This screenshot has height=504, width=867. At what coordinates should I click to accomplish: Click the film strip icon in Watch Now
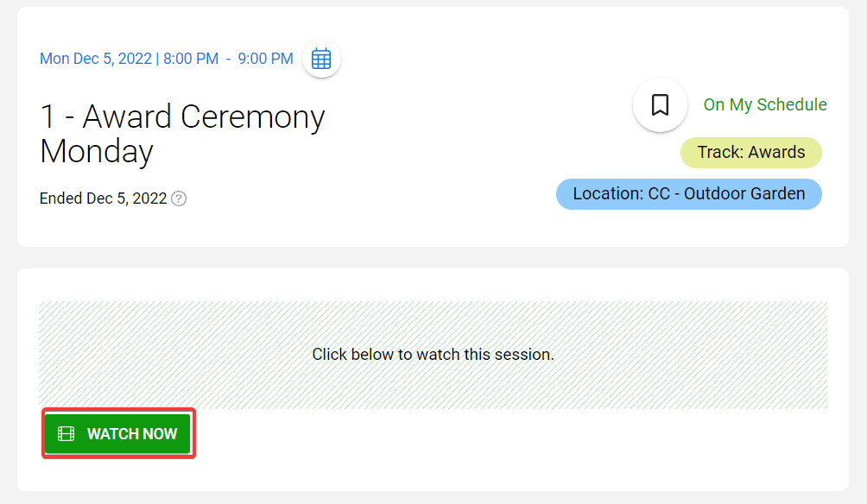click(66, 434)
